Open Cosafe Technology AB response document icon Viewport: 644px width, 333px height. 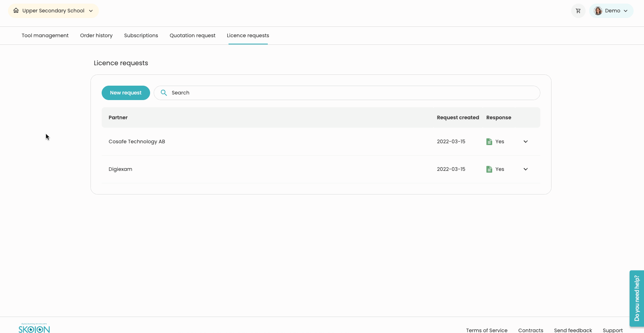coord(489,142)
